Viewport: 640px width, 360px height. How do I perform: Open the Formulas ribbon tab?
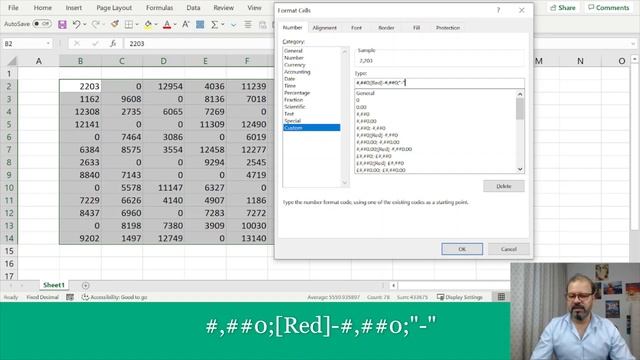pos(159,8)
